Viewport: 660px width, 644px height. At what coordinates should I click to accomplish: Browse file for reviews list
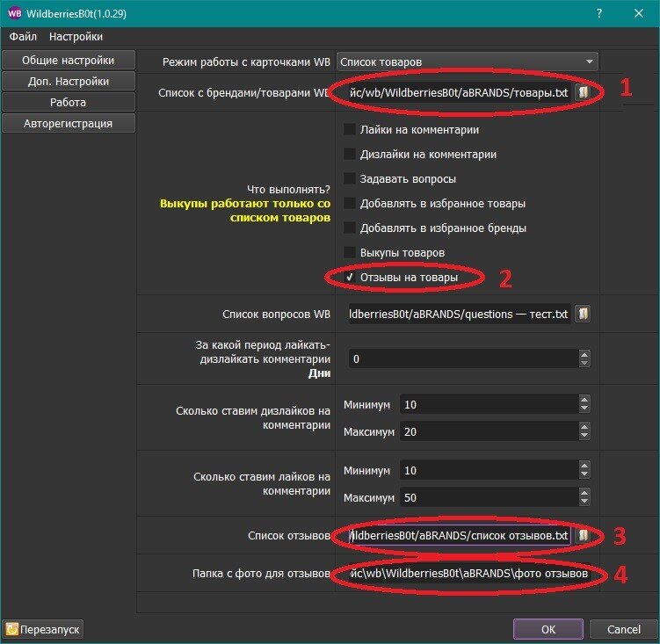pos(583,535)
